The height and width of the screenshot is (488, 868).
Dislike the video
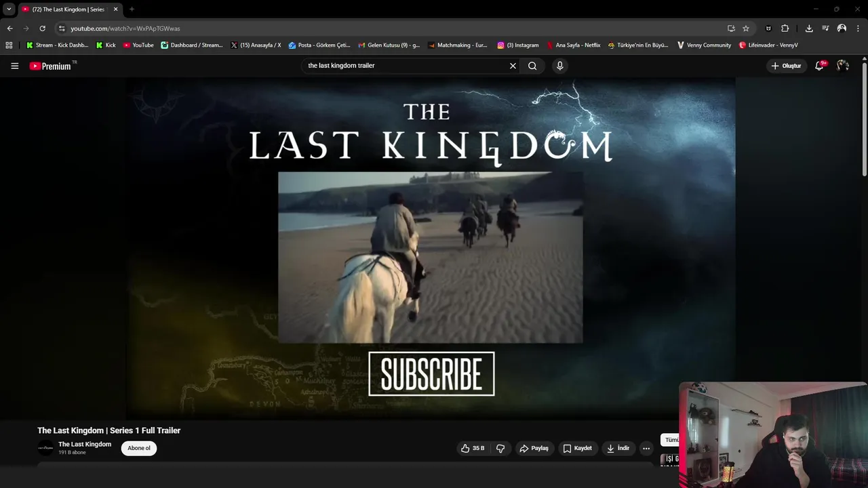[500, 448]
